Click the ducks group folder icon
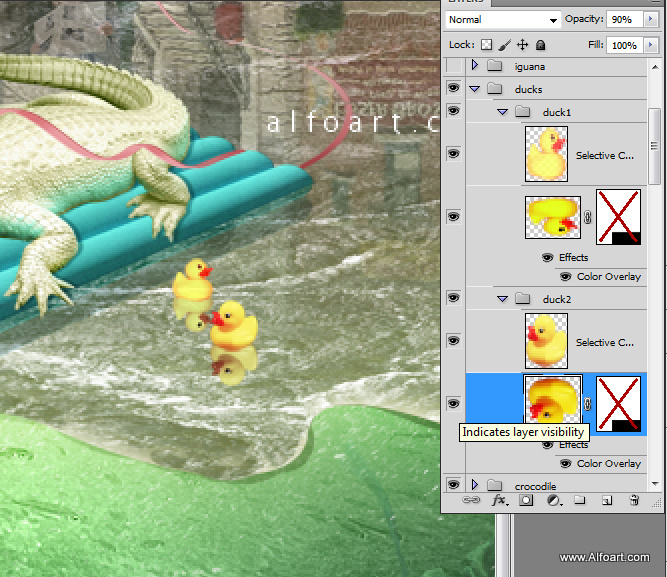 [x=494, y=89]
